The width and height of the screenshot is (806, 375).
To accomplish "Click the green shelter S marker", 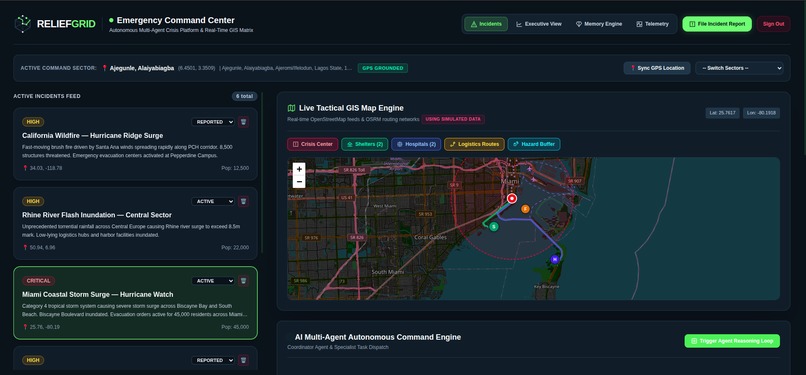I will click(493, 227).
